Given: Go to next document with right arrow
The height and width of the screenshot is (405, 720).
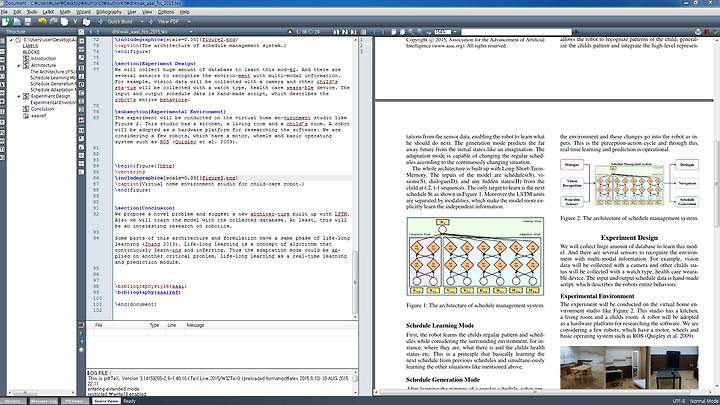Looking at the screenshot, I should pos(98,32).
